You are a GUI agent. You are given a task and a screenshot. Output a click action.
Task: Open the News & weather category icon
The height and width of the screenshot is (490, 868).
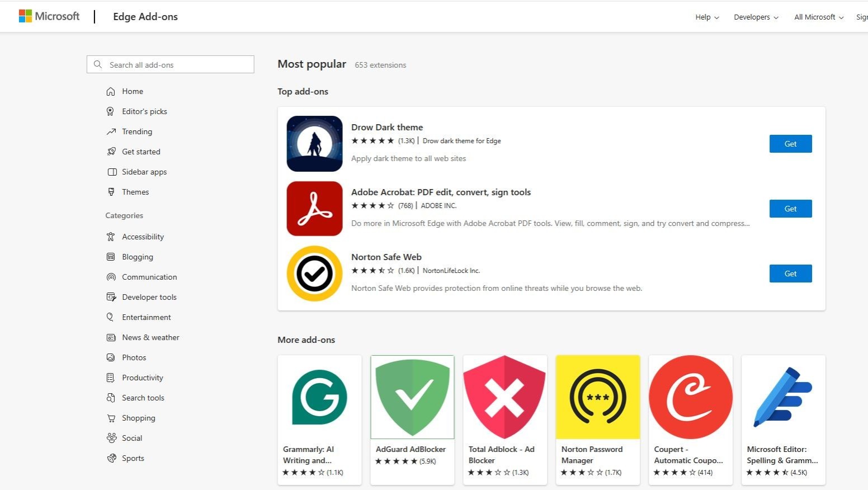click(x=111, y=337)
